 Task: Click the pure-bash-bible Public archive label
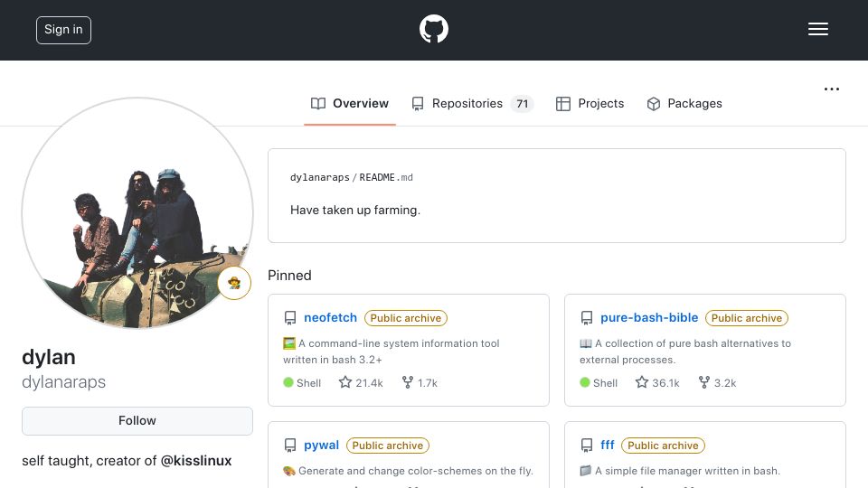click(x=747, y=318)
